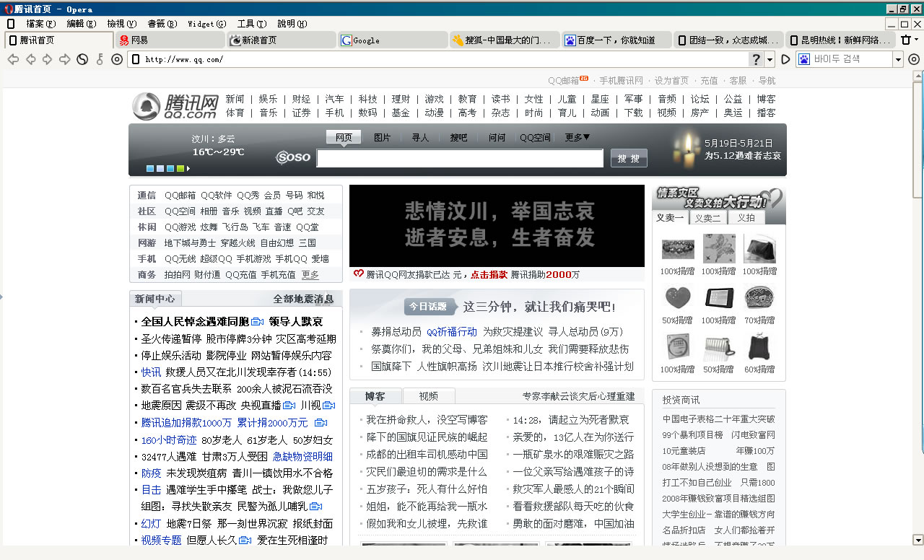Select the 义卖二 tab

pyautogui.click(x=708, y=218)
